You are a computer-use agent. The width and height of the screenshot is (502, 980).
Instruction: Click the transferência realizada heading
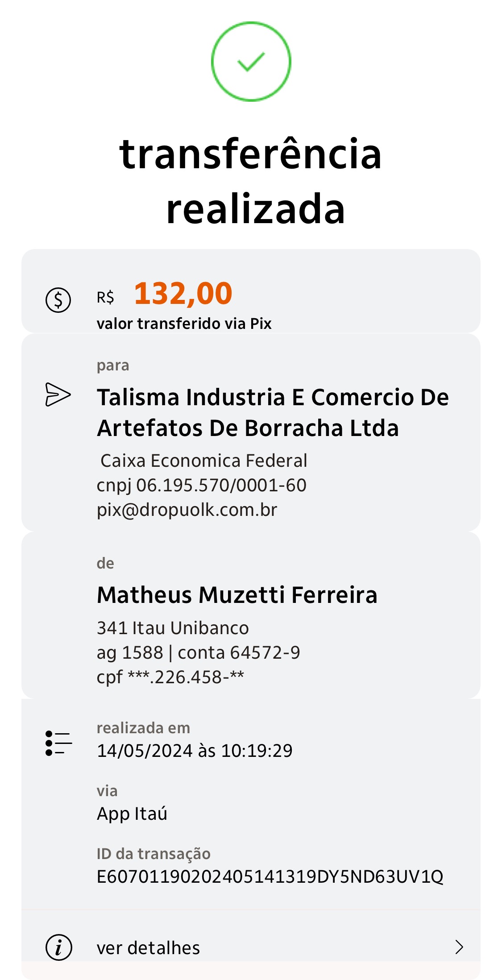[251, 181]
